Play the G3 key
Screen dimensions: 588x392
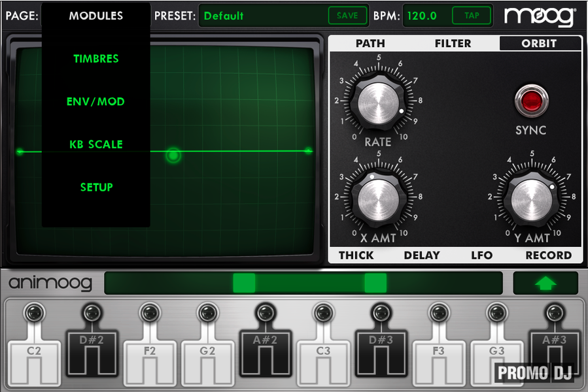pos(496,363)
